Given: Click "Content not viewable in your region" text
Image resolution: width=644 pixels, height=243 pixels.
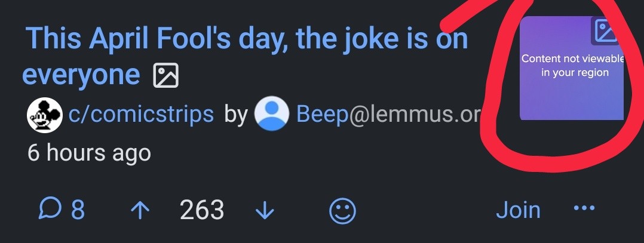Looking at the screenshot, I should click(x=573, y=66).
